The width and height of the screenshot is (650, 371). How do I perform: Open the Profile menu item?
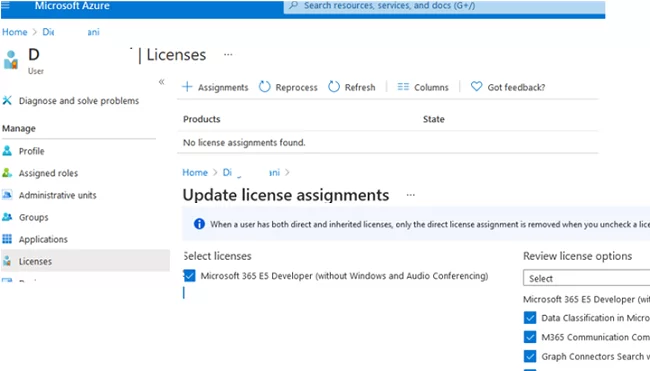(x=32, y=151)
